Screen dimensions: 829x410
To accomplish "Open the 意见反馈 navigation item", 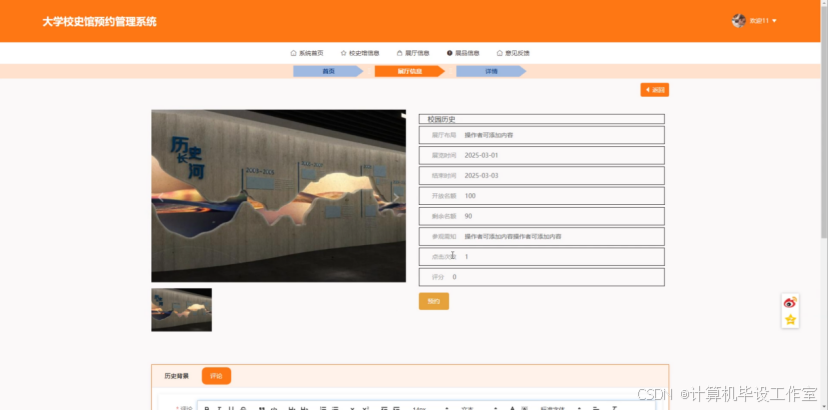I will 513,53.
